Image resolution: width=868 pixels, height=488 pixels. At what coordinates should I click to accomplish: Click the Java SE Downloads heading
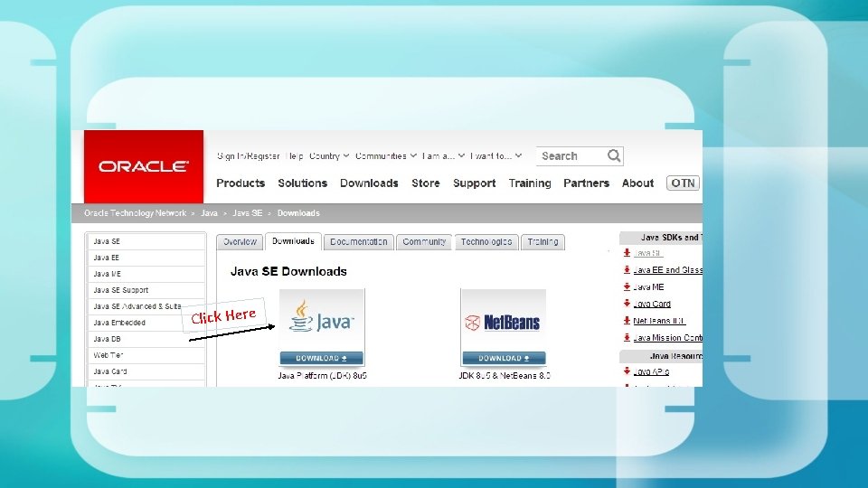click(288, 272)
